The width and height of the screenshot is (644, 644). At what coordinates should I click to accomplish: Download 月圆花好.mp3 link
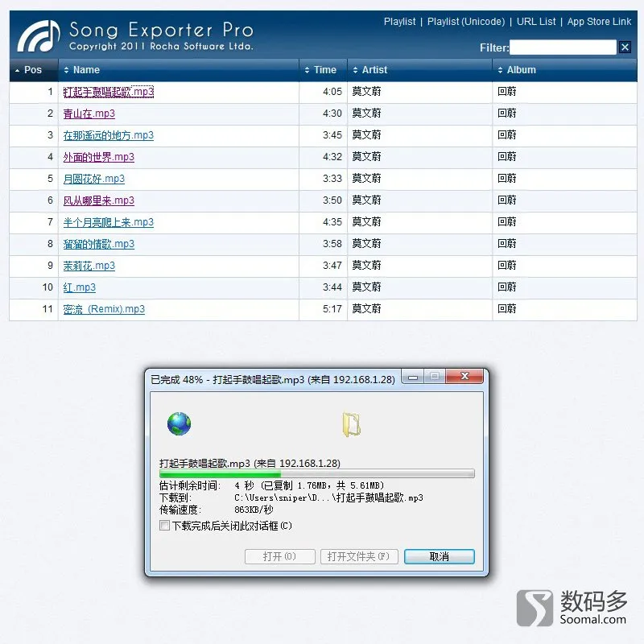click(x=94, y=179)
